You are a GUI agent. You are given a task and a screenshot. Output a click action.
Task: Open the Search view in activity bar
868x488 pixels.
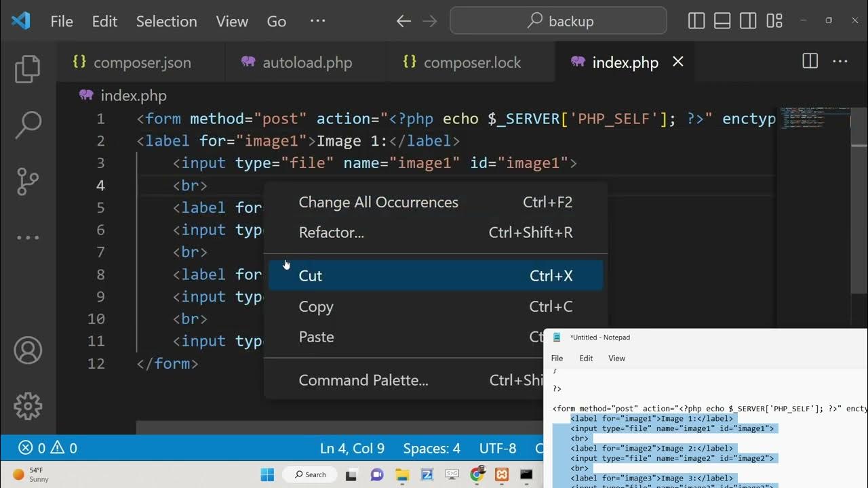pos(28,125)
